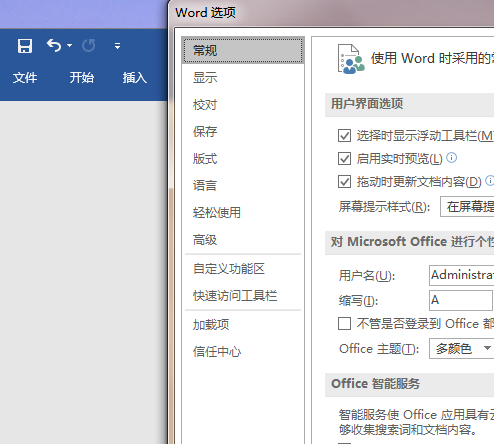Screen dimensions: 494x444
Task: Go to 高级 options category
Action: 243,240
